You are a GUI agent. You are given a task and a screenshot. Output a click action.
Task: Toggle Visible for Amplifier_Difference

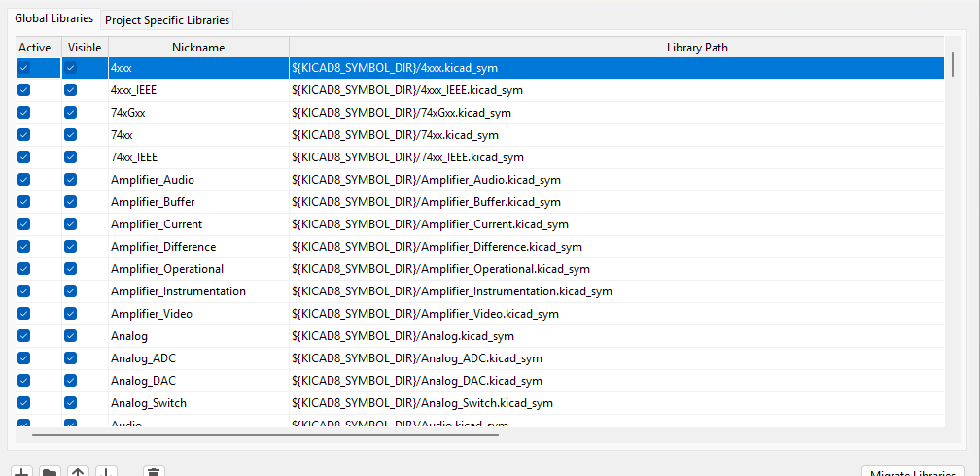(x=71, y=247)
